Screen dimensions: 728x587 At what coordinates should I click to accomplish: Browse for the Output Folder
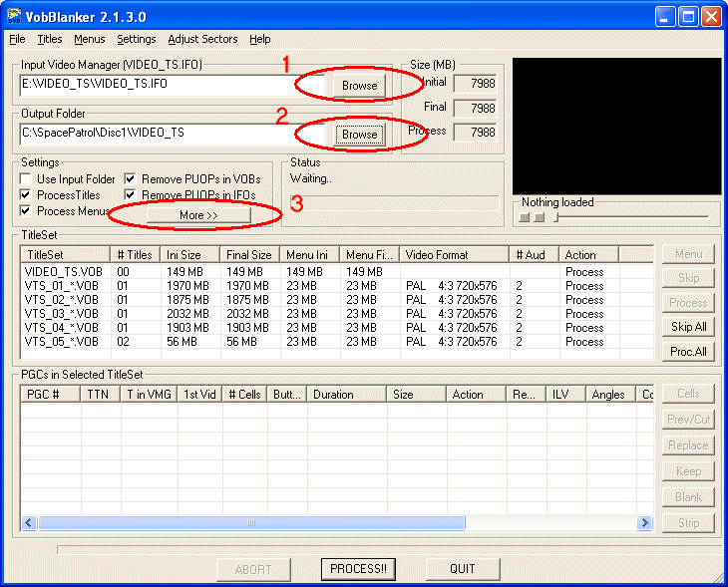point(359,135)
